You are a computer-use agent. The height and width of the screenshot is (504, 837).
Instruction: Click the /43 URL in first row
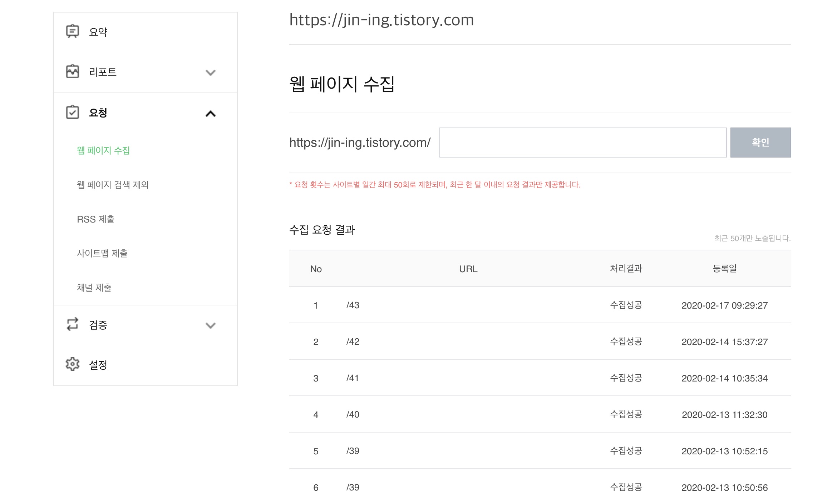(x=353, y=305)
